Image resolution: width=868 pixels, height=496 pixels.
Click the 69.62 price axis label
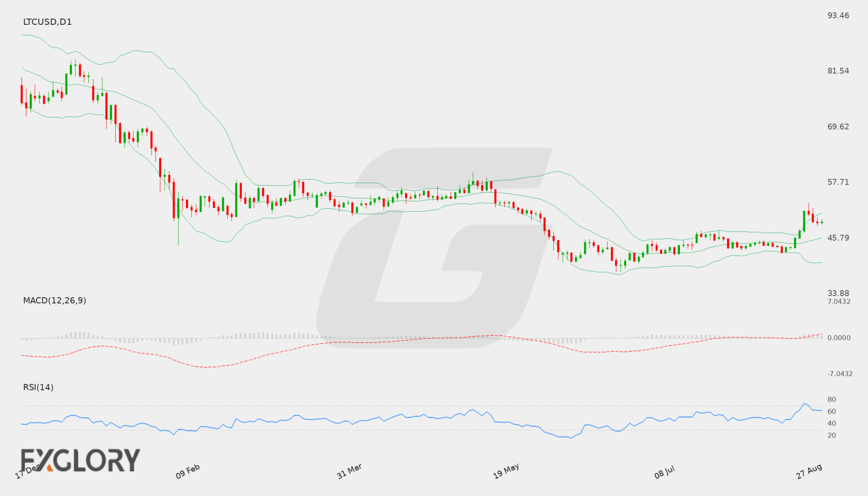838,127
